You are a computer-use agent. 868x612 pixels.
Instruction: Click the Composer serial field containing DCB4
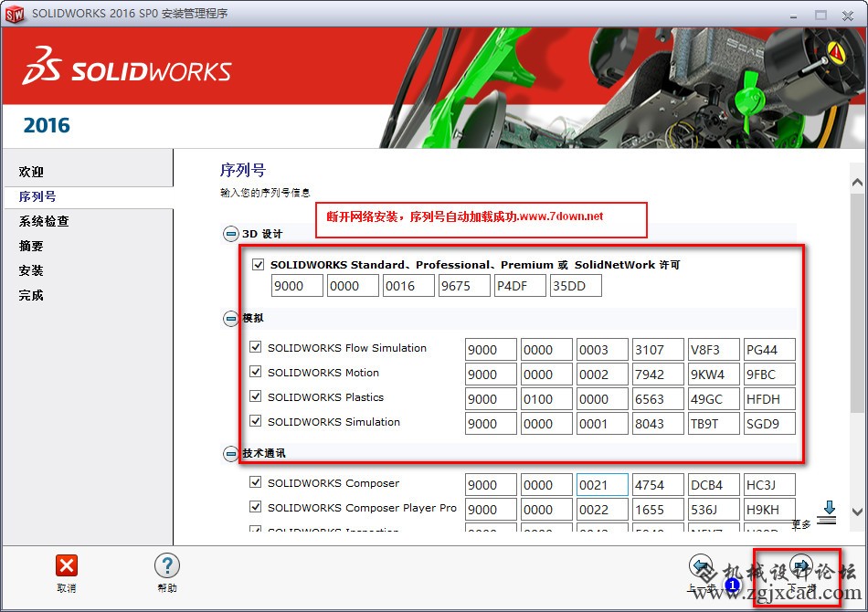click(714, 485)
